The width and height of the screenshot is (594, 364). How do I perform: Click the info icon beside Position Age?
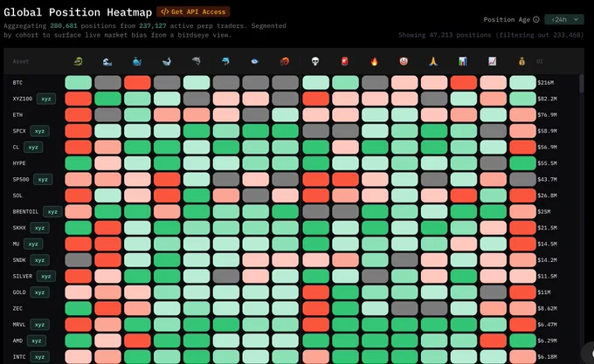[x=536, y=19]
